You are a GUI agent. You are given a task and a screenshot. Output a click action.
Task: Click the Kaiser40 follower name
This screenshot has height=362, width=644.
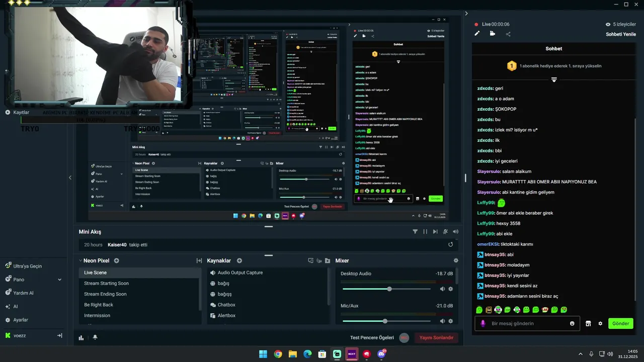[117, 245]
